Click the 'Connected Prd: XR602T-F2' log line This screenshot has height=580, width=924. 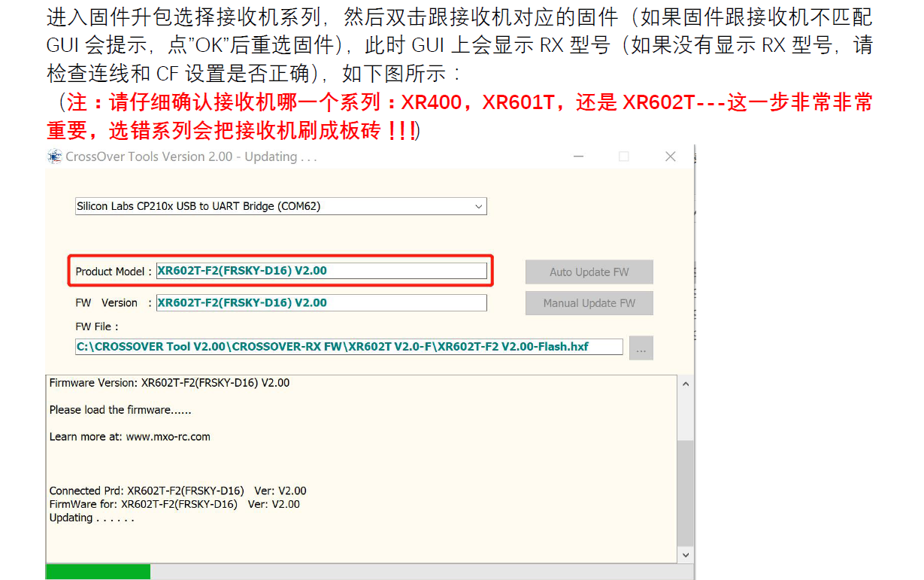coord(178,490)
